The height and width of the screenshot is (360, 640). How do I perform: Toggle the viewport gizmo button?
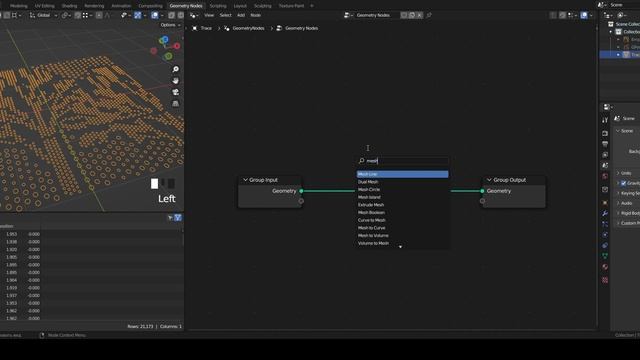pos(138,15)
